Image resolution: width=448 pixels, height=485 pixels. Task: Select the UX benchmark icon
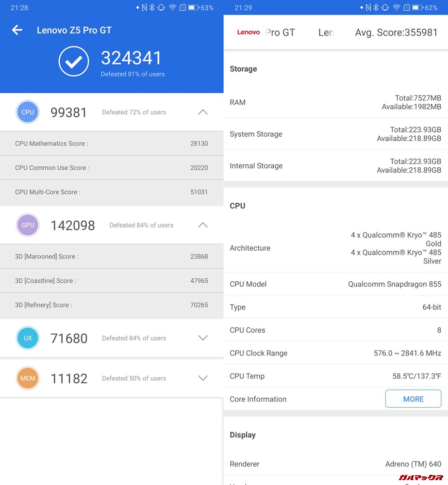(x=28, y=338)
